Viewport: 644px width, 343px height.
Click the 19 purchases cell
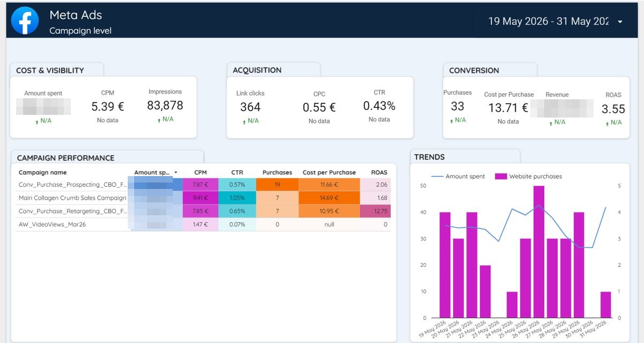277,185
